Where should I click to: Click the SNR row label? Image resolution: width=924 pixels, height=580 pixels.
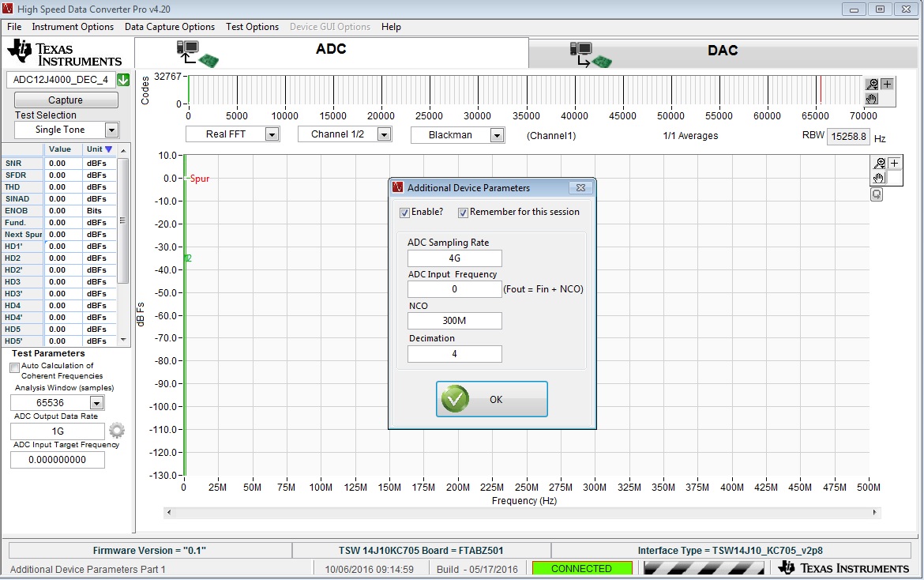[x=13, y=164]
